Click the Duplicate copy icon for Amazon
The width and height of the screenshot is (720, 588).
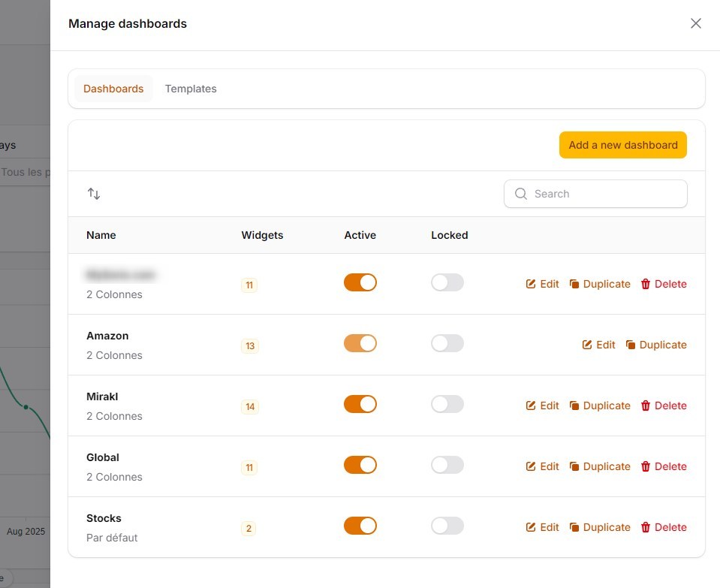[x=630, y=345]
